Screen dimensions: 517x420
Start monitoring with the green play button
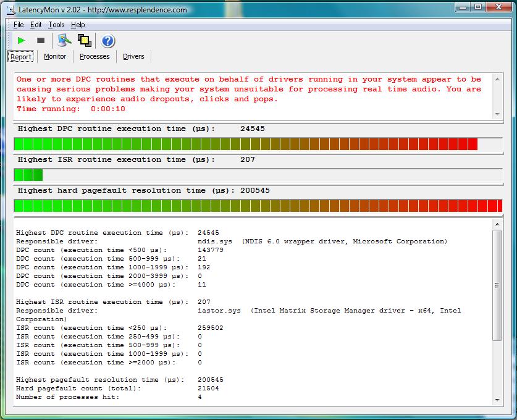(21, 41)
